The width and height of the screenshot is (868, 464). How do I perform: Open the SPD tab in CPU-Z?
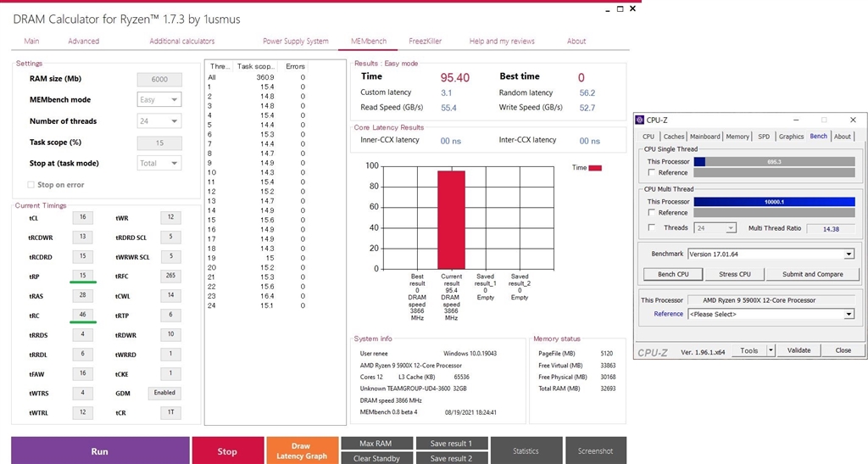pos(764,137)
